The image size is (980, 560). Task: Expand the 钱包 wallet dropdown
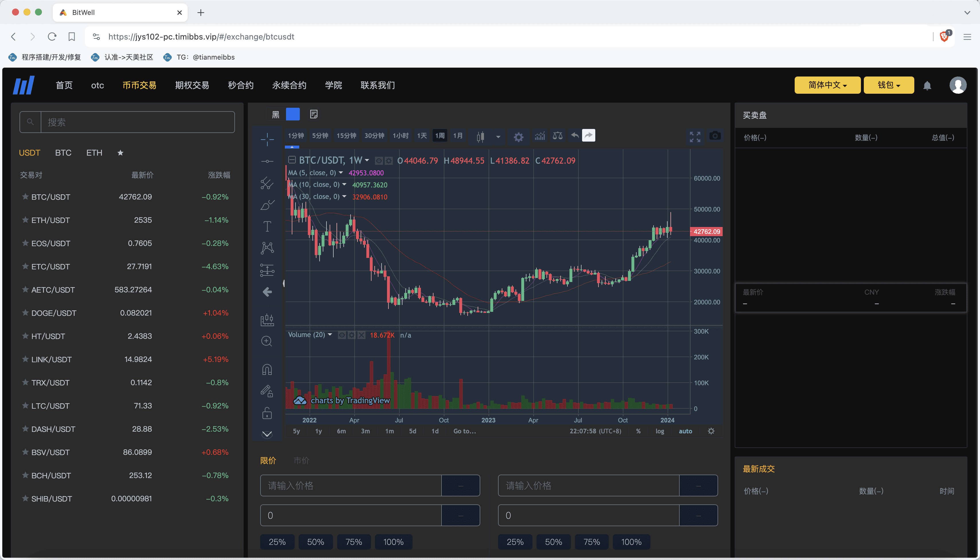(888, 85)
